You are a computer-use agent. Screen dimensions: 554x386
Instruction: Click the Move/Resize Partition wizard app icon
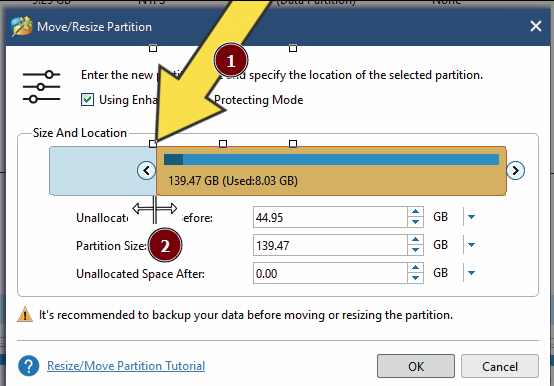22,26
